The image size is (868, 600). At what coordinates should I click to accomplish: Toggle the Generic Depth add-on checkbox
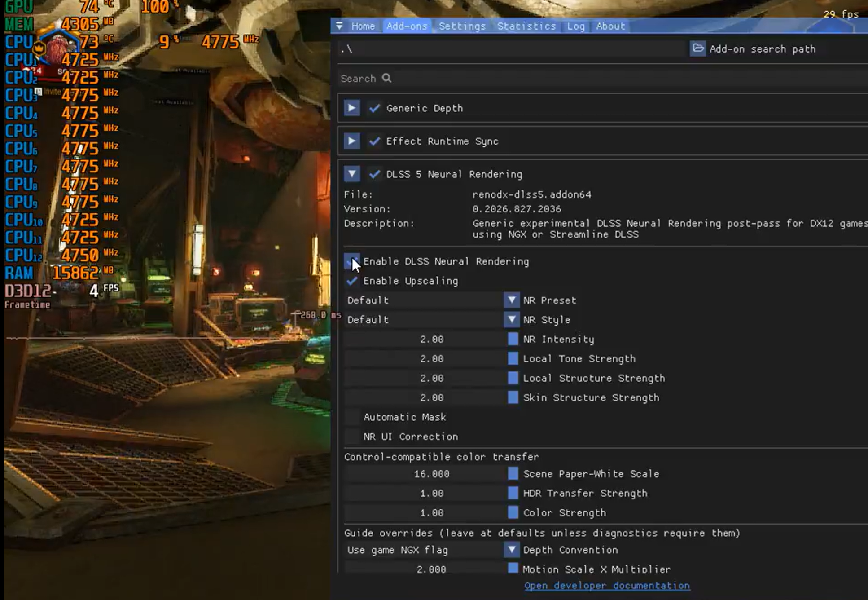pos(374,108)
